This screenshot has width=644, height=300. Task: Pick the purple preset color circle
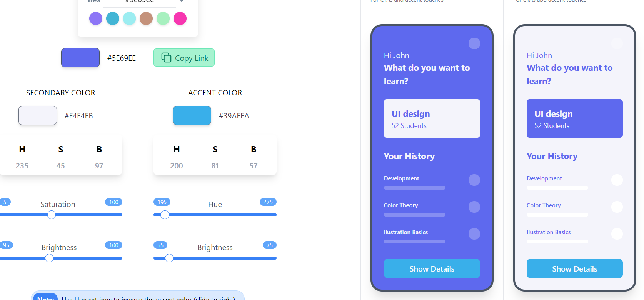(x=96, y=18)
